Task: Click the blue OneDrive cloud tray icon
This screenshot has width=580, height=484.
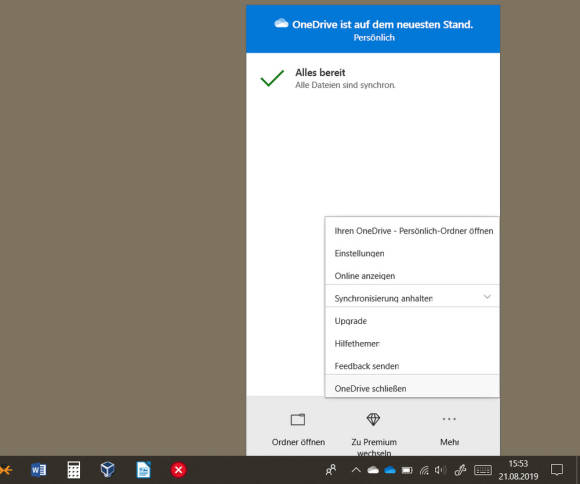Action: click(x=390, y=470)
